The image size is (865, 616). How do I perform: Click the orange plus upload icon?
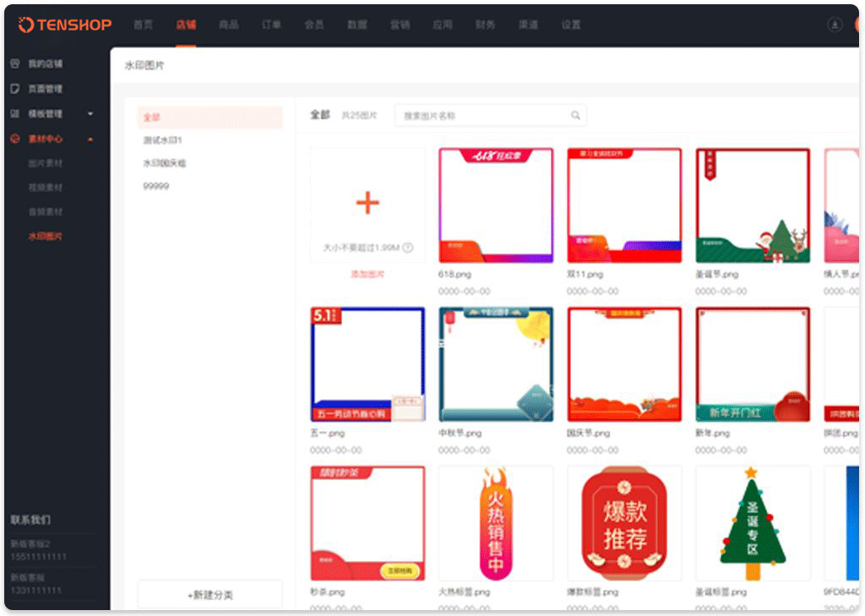click(367, 203)
